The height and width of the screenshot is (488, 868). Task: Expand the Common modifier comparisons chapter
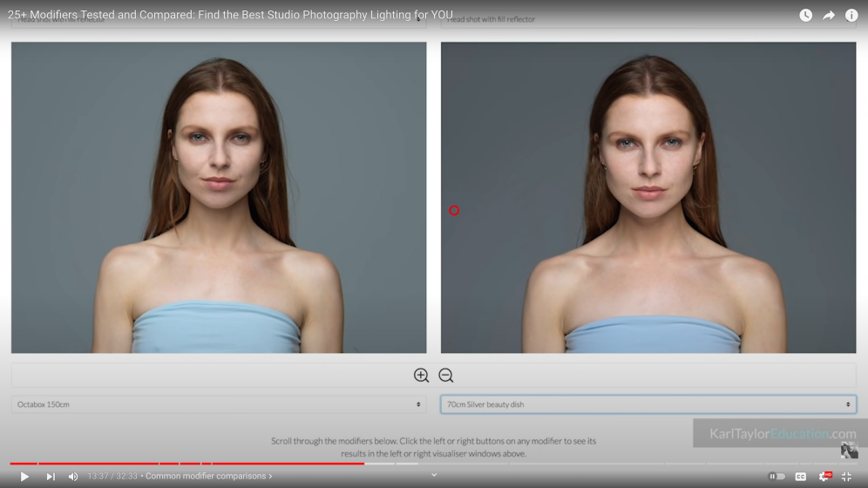point(209,477)
